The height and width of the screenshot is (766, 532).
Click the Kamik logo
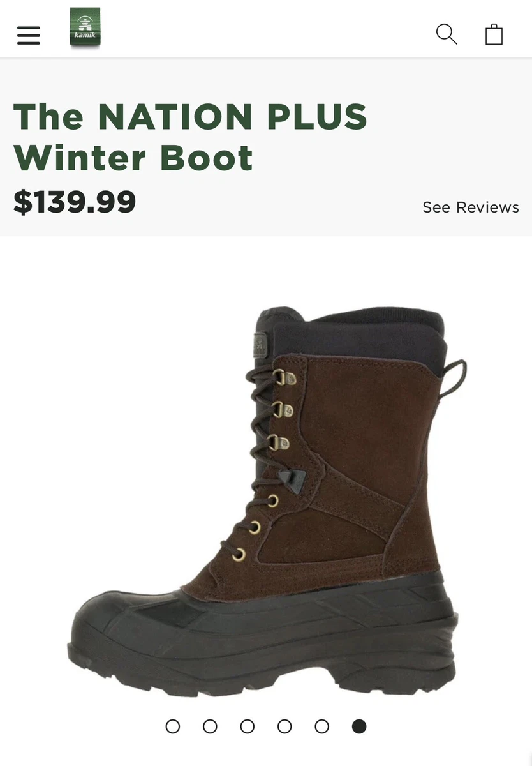[x=85, y=27]
